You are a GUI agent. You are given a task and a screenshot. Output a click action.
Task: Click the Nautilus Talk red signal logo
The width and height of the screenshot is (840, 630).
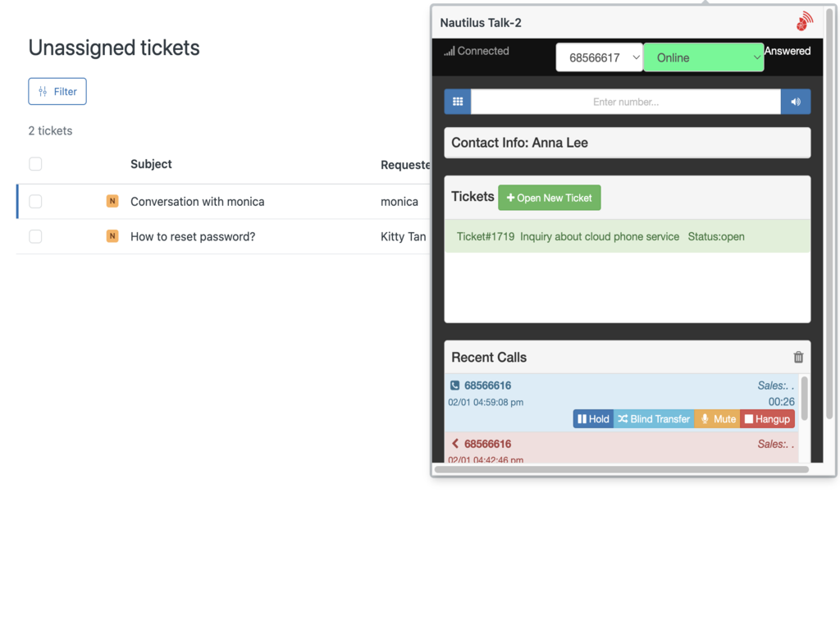(x=805, y=22)
